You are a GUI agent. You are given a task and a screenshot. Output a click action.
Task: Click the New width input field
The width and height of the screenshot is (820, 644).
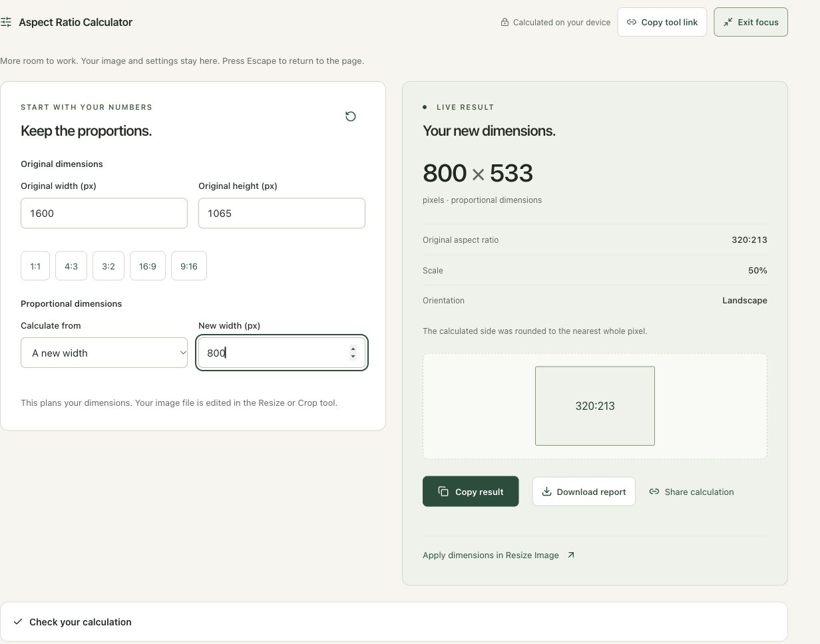point(282,353)
